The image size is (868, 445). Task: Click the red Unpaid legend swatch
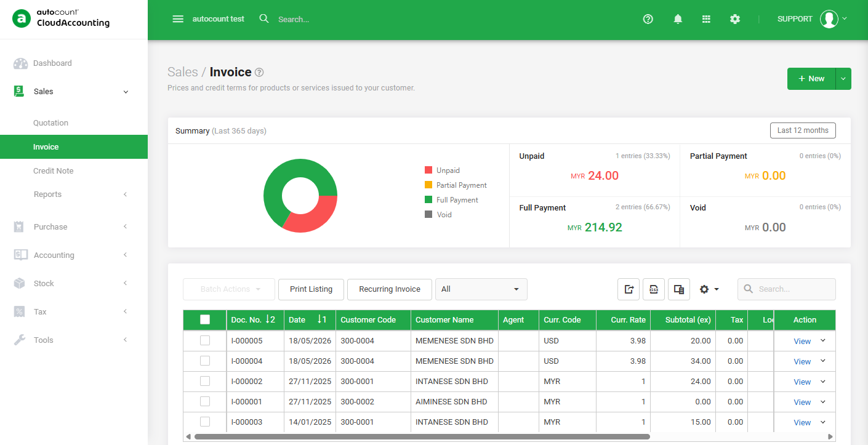click(428, 170)
